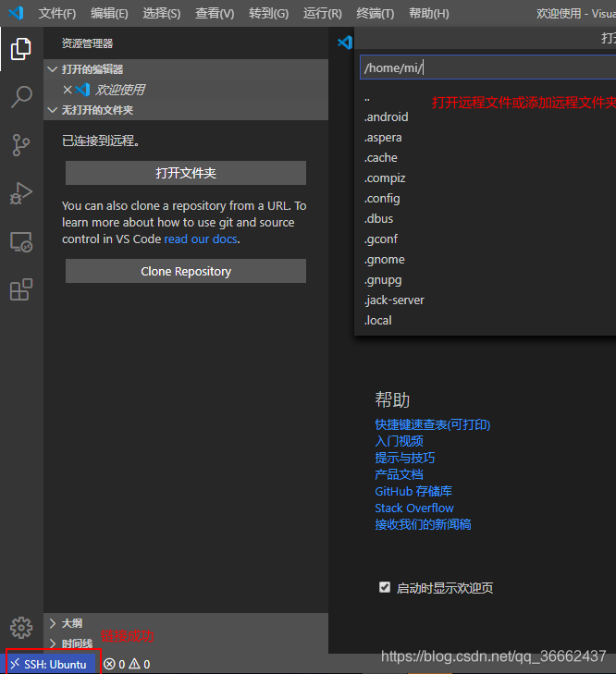Select the .cache folder entry
This screenshot has height=674, width=616.
coord(486,158)
